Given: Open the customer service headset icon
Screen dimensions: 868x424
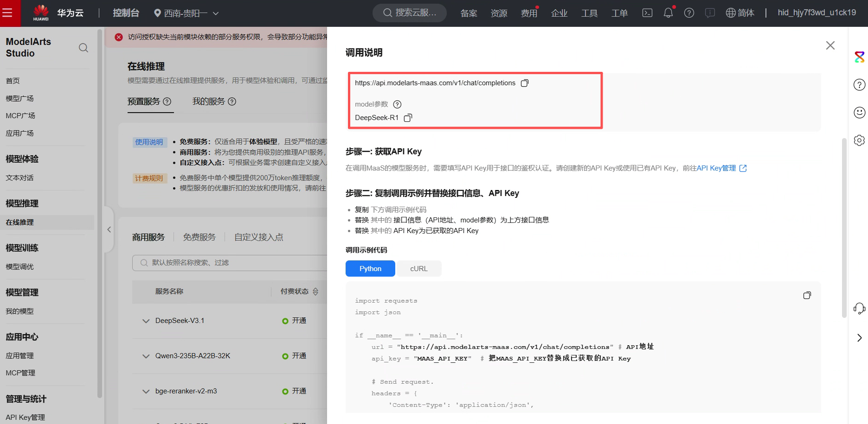Looking at the screenshot, I should [860, 309].
